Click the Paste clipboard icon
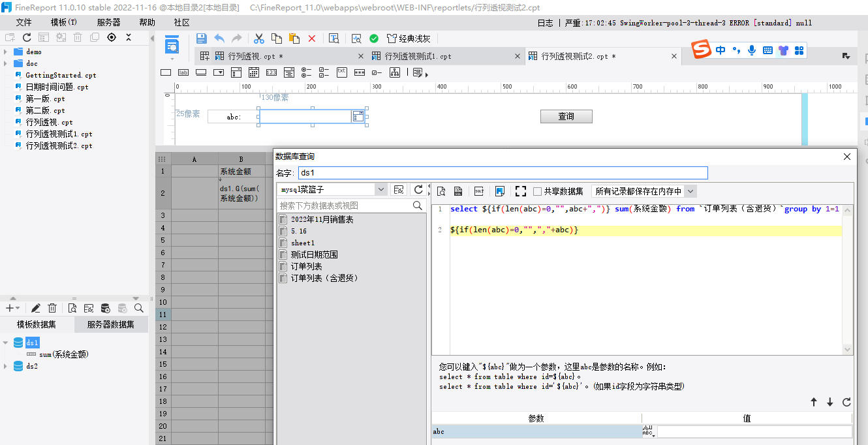The width and height of the screenshot is (868, 445). pyautogui.click(x=294, y=38)
